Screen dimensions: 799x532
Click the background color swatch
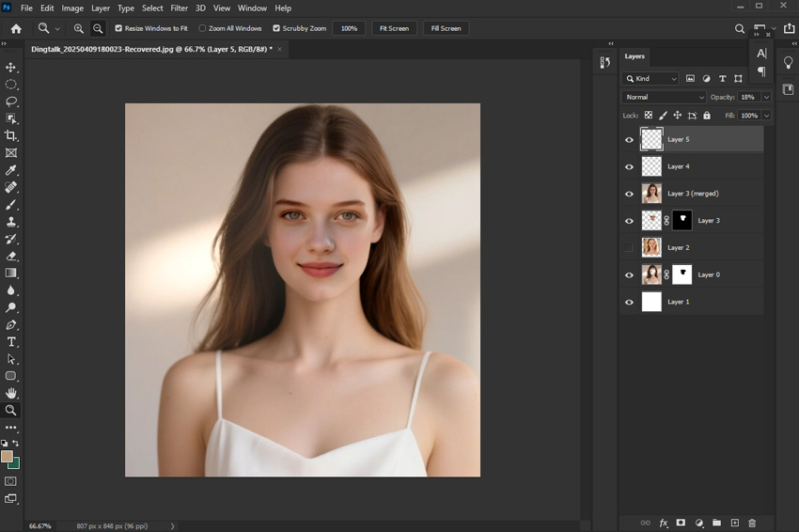pyautogui.click(x=15, y=463)
